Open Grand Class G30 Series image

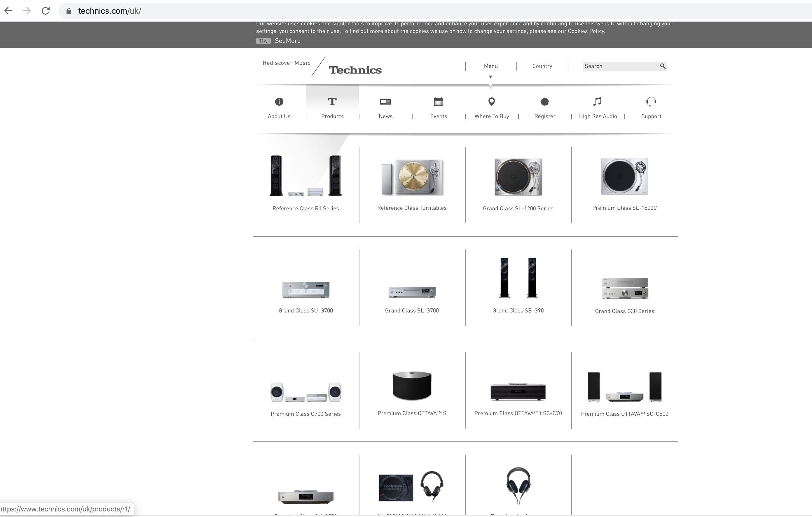pos(624,288)
